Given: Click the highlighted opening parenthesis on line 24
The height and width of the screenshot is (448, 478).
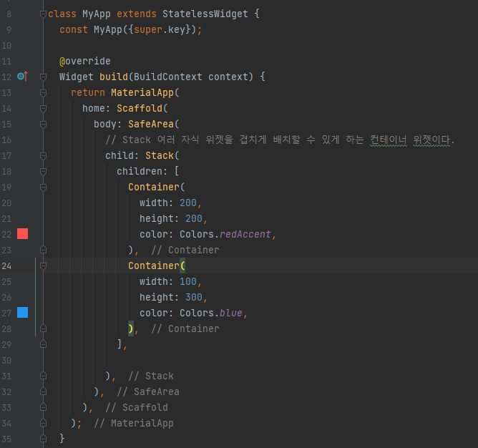Looking at the screenshot, I should pos(182,266).
